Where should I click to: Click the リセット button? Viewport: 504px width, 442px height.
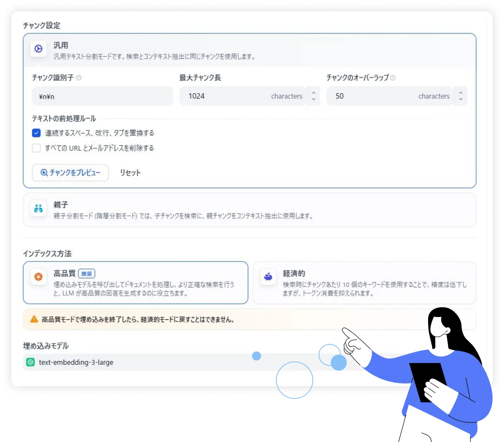[130, 173]
